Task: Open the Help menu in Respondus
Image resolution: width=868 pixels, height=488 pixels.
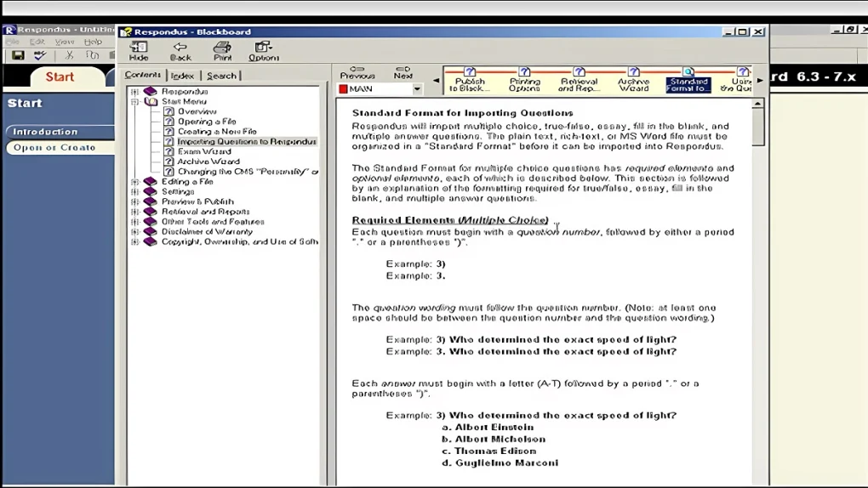Action: [93, 42]
